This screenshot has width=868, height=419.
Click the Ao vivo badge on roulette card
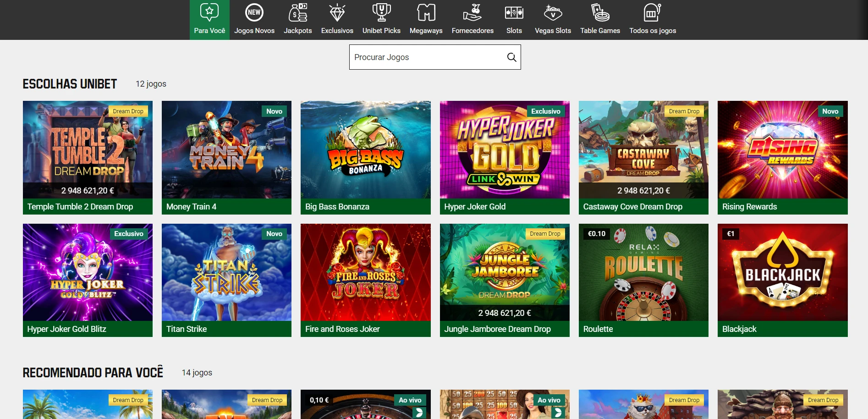410,400
